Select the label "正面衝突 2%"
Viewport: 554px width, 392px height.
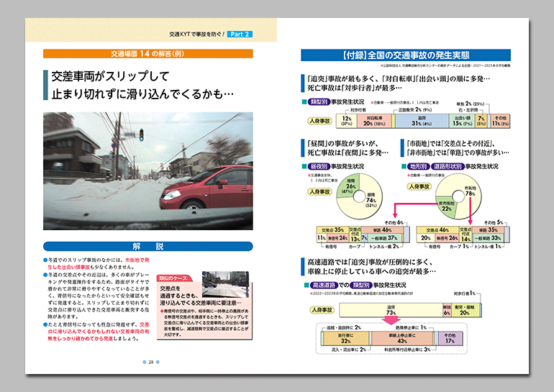tap(410, 110)
